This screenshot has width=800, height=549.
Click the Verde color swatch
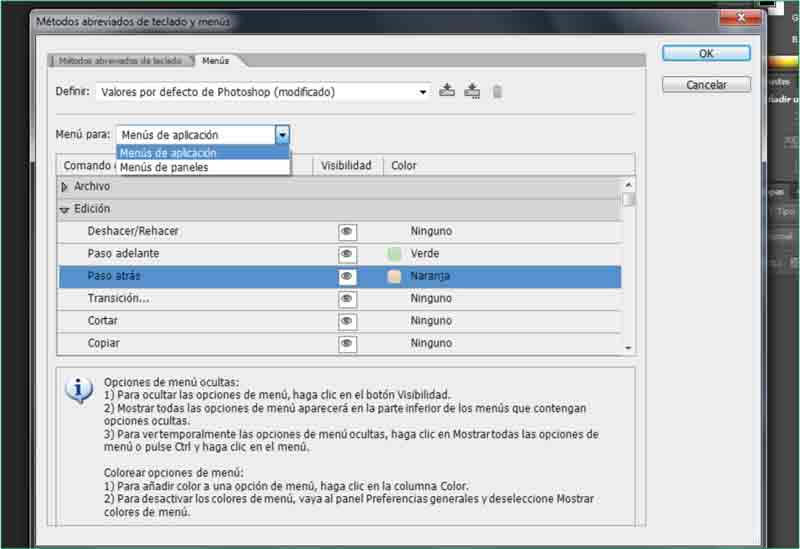pos(394,254)
